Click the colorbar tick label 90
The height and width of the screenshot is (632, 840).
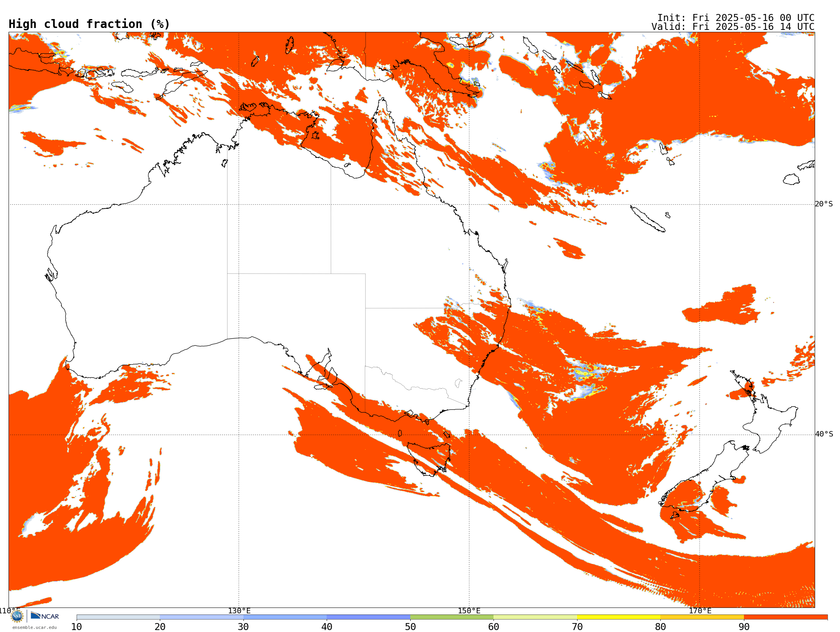click(x=744, y=627)
